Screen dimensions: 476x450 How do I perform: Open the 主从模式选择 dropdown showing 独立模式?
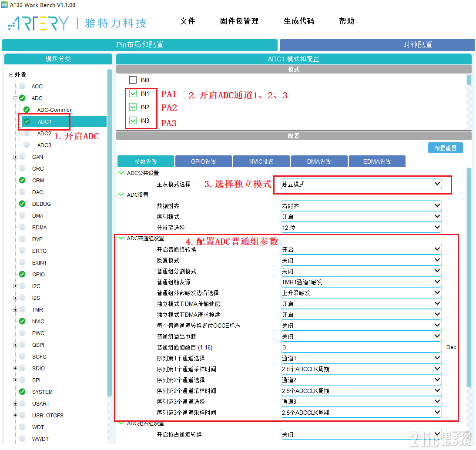pos(361,184)
